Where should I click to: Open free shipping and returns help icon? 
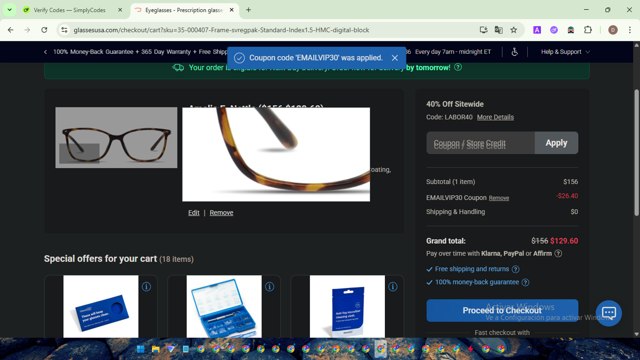pyautogui.click(x=516, y=269)
